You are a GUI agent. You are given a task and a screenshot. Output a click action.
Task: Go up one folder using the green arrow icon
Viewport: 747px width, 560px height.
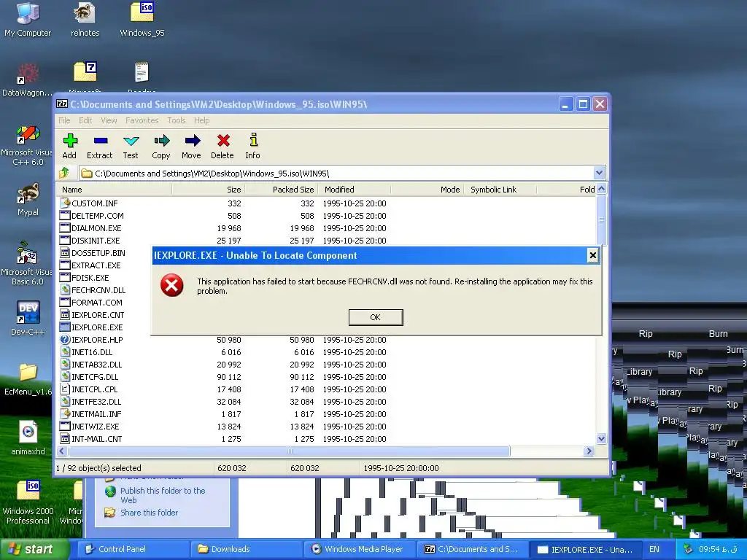(64, 173)
